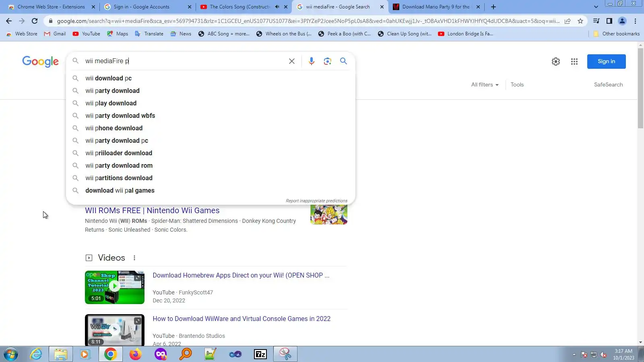The image size is (644, 362).
Task: Go back with the browser back arrow
Action: point(9,21)
